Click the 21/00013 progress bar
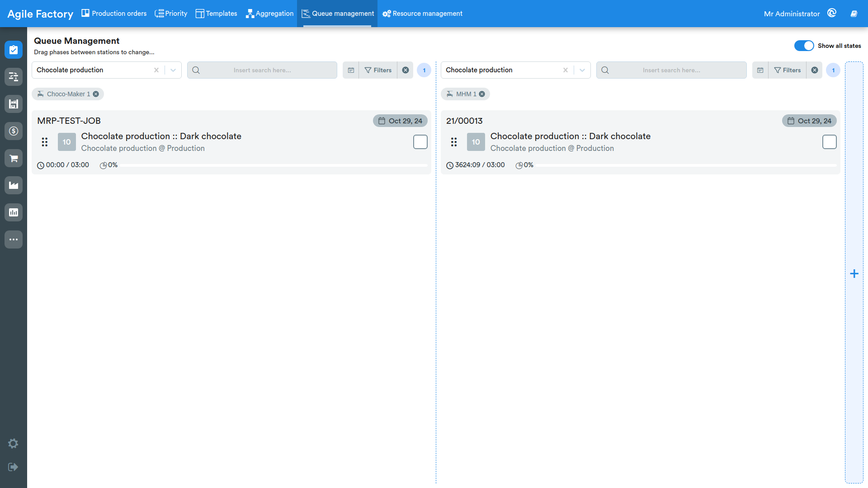The width and height of the screenshot is (868, 488). point(686,165)
